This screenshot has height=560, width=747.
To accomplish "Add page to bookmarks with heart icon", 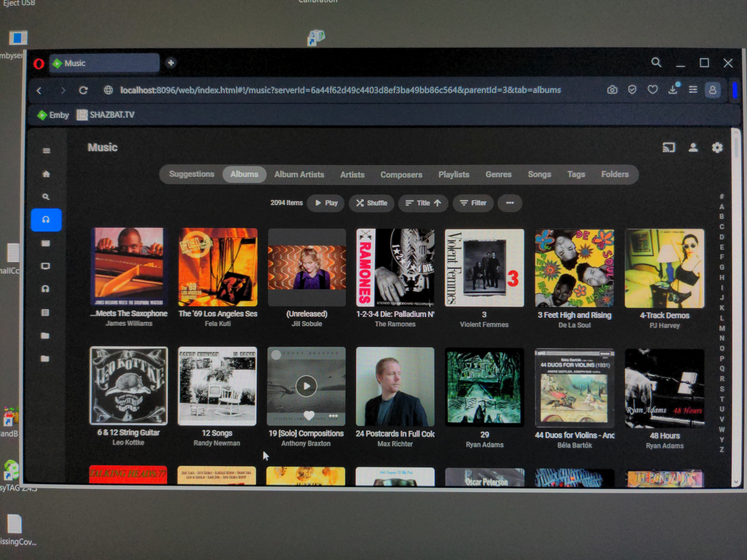I will point(653,90).
